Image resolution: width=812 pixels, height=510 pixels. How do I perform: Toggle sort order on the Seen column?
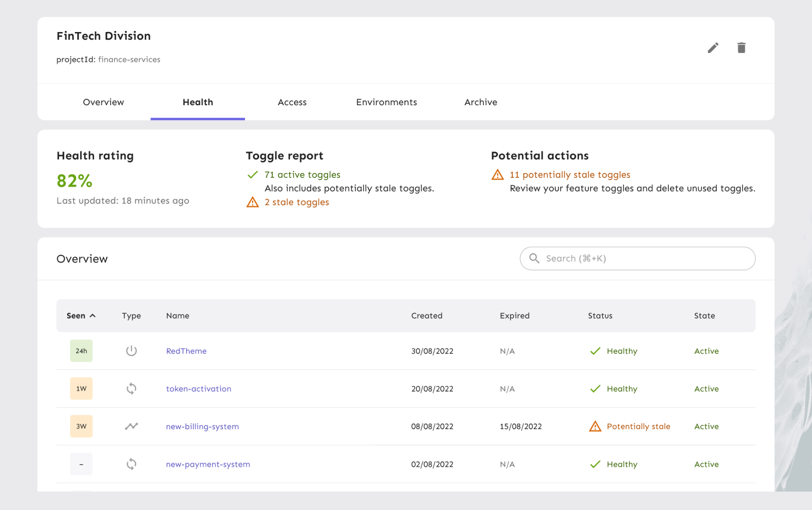click(81, 316)
